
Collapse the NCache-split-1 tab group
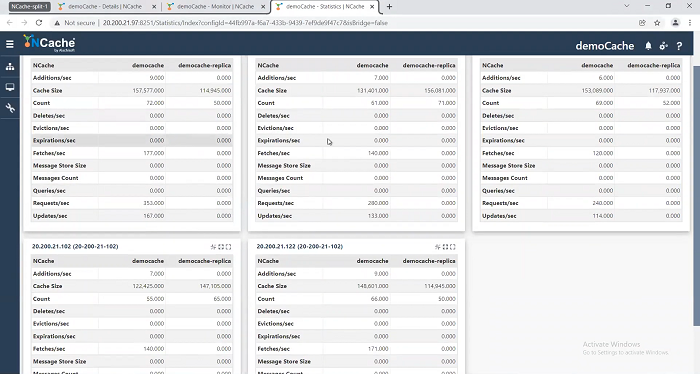point(29,7)
